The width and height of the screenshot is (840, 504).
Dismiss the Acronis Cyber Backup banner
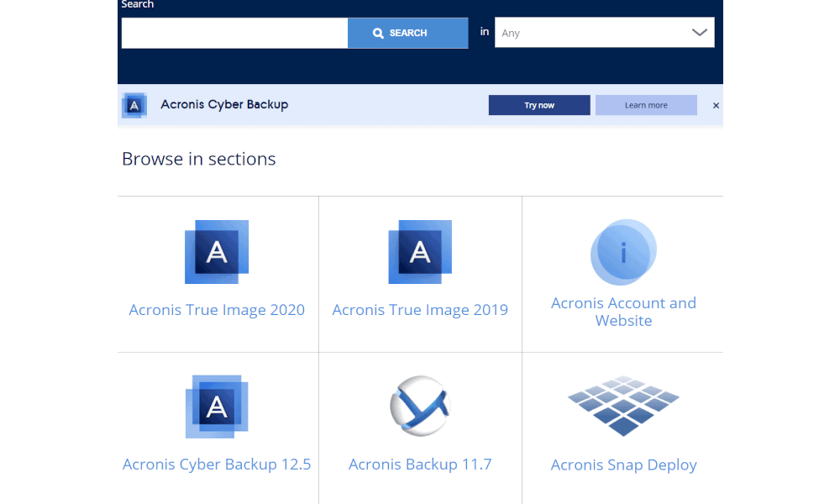point(716,105)
